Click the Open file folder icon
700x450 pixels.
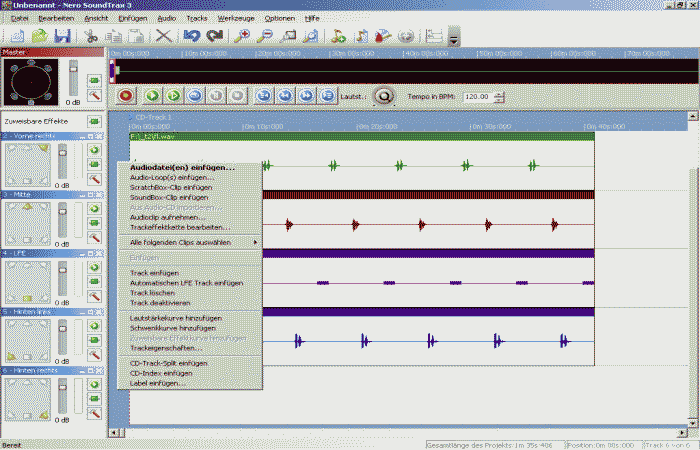click(38, 36)
